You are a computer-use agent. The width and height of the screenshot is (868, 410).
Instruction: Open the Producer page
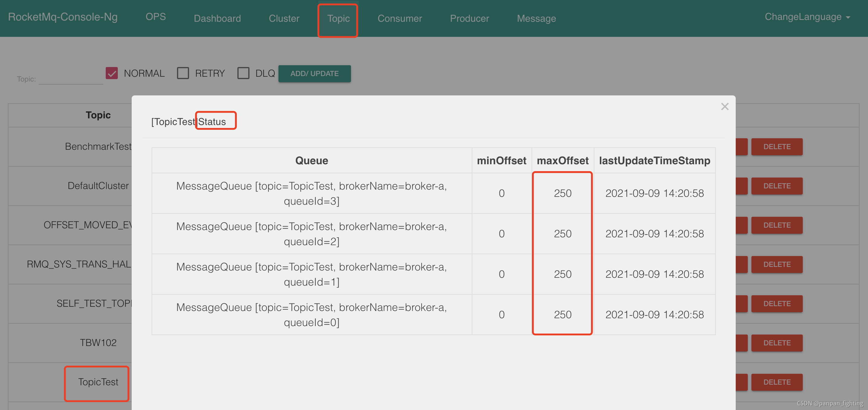[x=469, y=18]
